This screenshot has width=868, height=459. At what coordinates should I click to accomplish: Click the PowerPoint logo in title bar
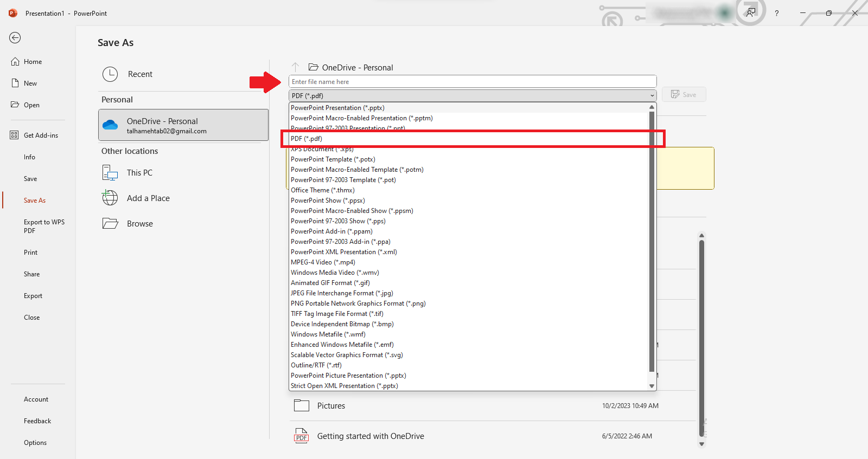click(x=13, y=13)
